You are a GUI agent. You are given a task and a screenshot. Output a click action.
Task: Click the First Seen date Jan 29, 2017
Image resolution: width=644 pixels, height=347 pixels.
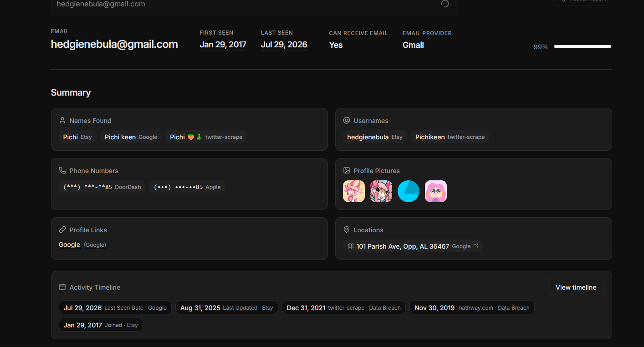223,45
